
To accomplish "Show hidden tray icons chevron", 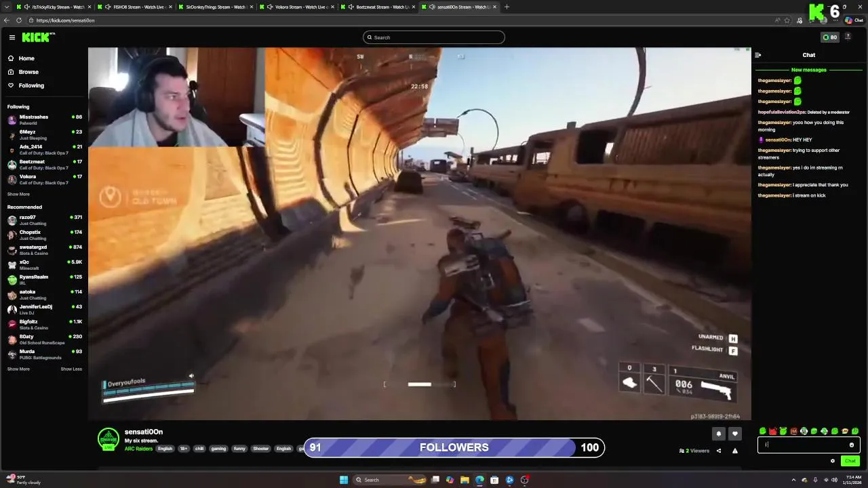I will tap(793, 480).
